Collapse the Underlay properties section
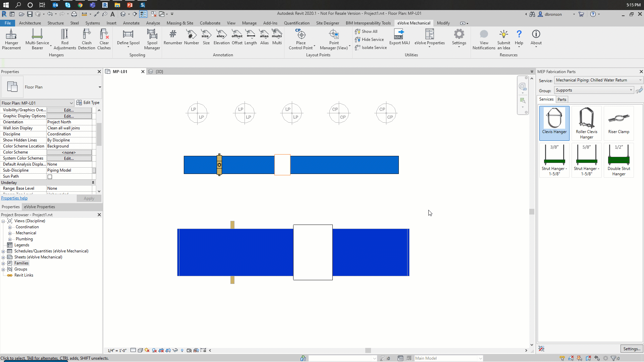 coord(93,182)
